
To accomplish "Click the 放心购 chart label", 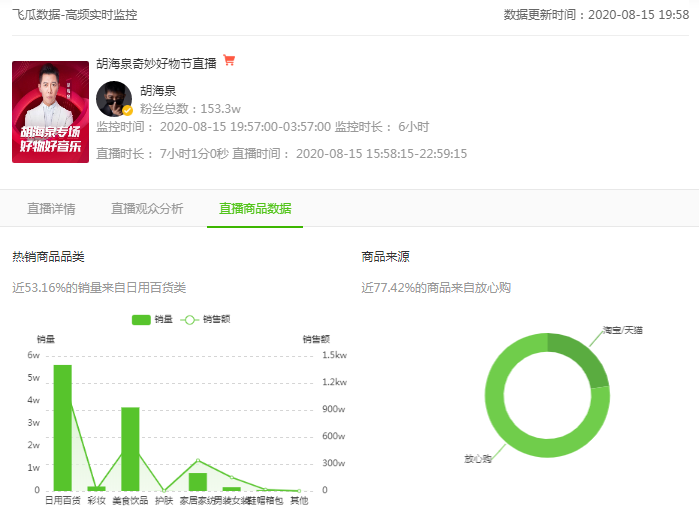I will (477, 459).
